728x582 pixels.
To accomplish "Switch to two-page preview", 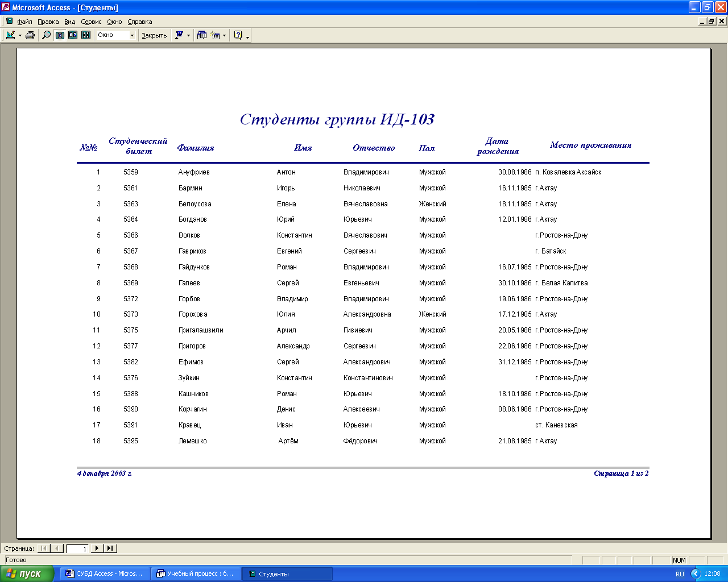I will pos(73,35).
